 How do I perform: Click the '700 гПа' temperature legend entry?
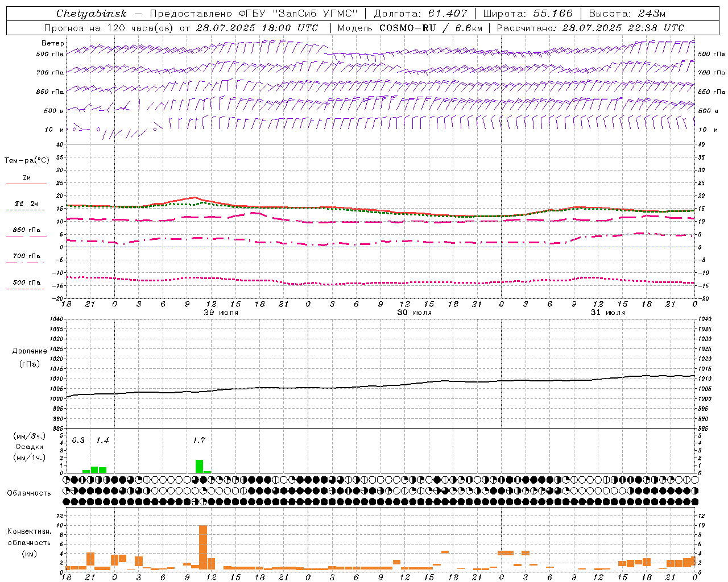click(x=27, y=256)
